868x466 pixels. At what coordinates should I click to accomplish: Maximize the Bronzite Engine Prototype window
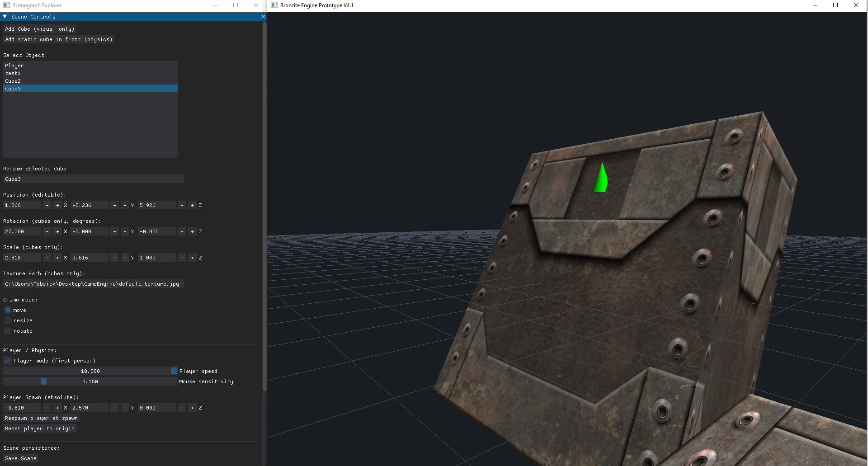pyautogui.click(x=835, y=5)
